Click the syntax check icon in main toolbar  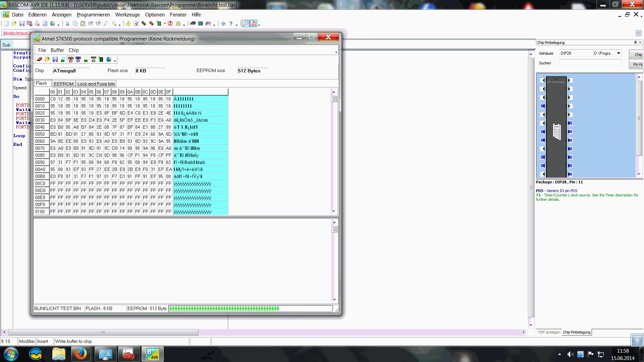(136, 23)
